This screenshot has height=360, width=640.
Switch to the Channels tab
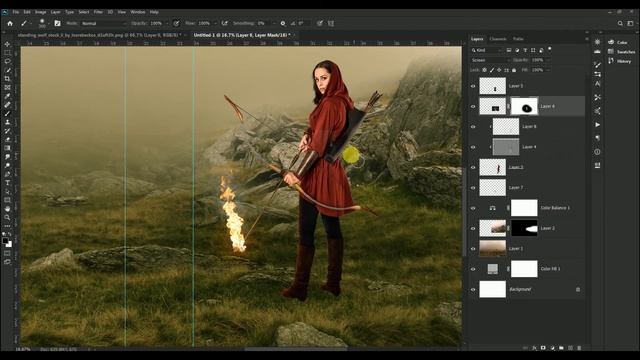(x=498, y=39)
